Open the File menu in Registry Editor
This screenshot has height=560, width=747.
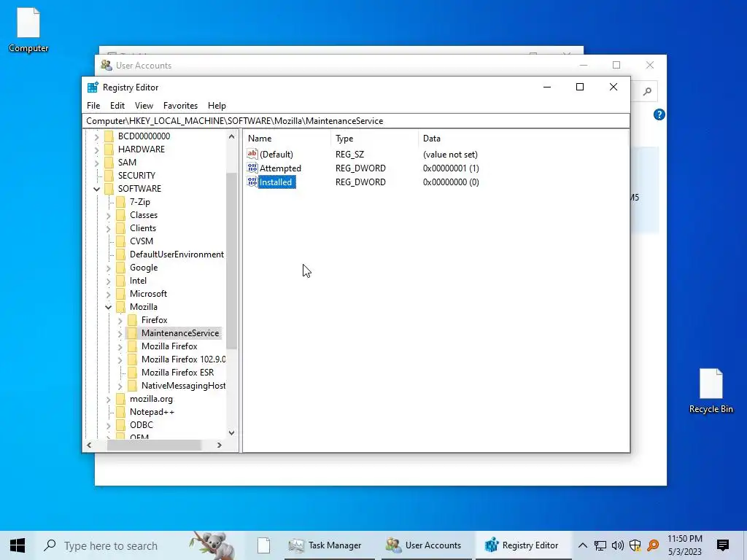pyautogui.click(x=93, y=106)
